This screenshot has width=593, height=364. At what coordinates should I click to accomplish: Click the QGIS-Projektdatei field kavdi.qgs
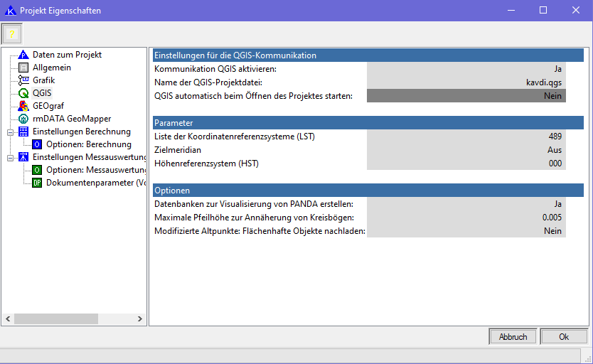click(466, 82)
